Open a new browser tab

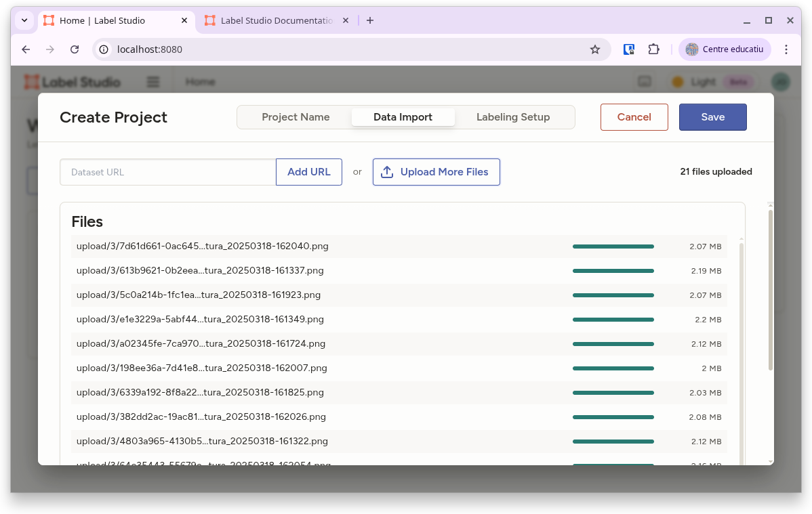click(369, 20)
